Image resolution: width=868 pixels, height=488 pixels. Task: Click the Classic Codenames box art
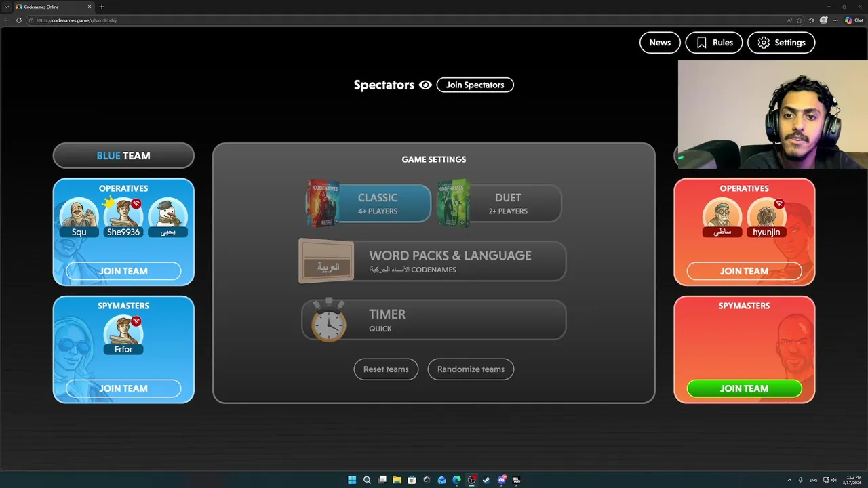[322, 203]
